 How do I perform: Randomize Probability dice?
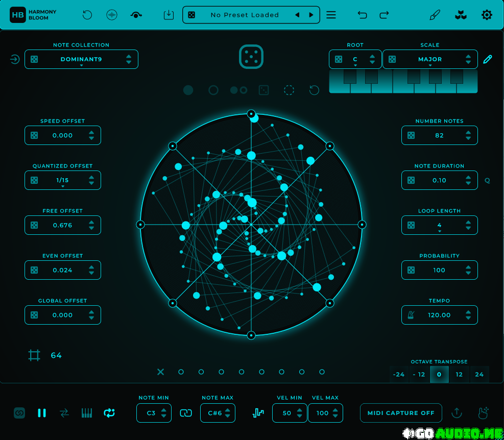click(x=411, y=271)
